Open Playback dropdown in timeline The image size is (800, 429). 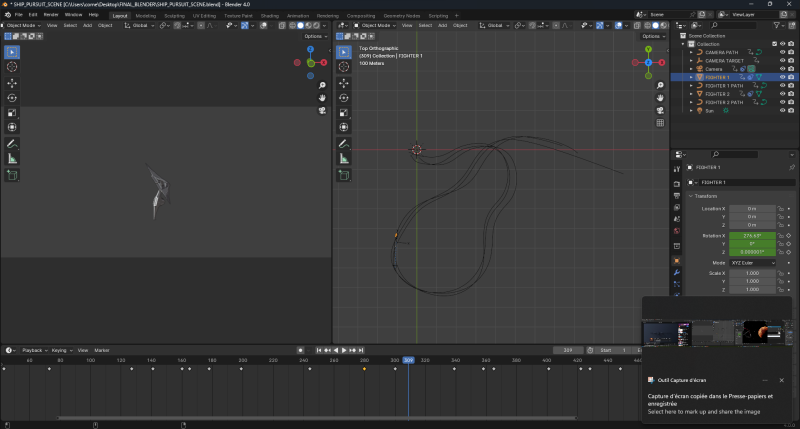coord(35,350)
